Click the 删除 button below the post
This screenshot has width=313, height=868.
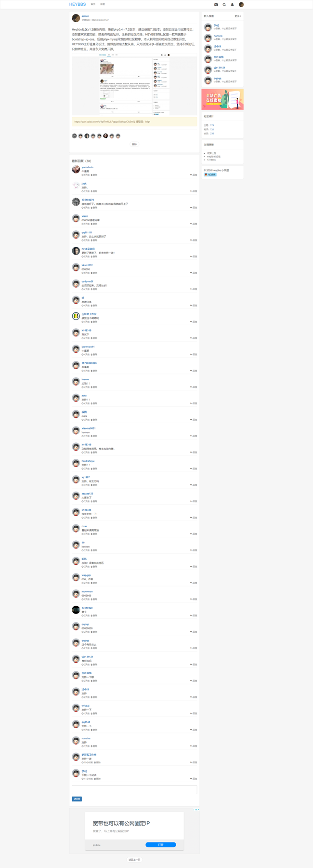click(x=134, y=144)
